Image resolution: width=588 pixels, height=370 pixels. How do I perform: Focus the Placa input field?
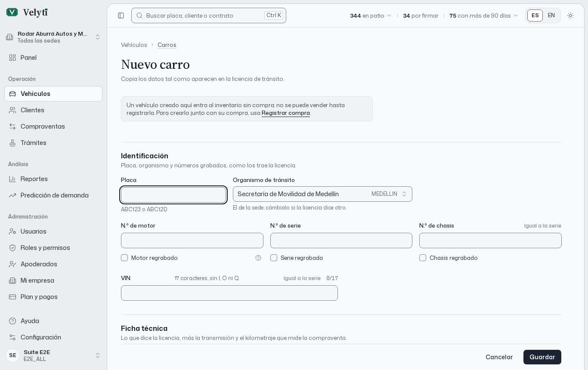(x=173, y=195)
